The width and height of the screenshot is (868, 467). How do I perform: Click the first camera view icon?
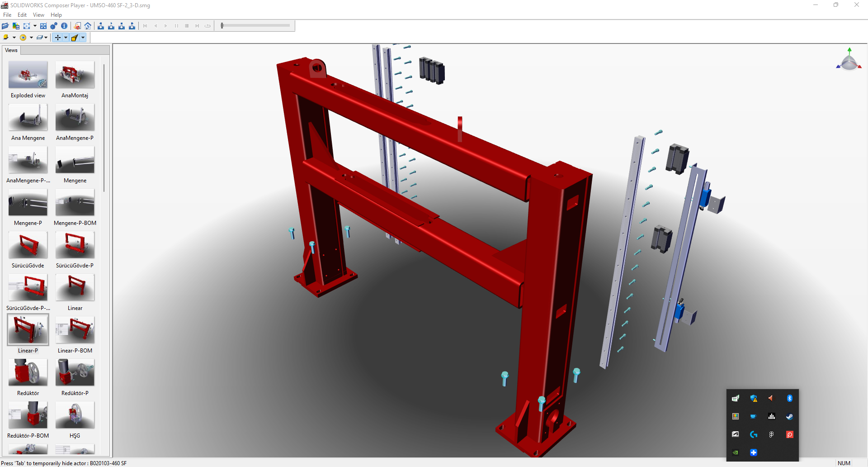(x=101, y=26)
